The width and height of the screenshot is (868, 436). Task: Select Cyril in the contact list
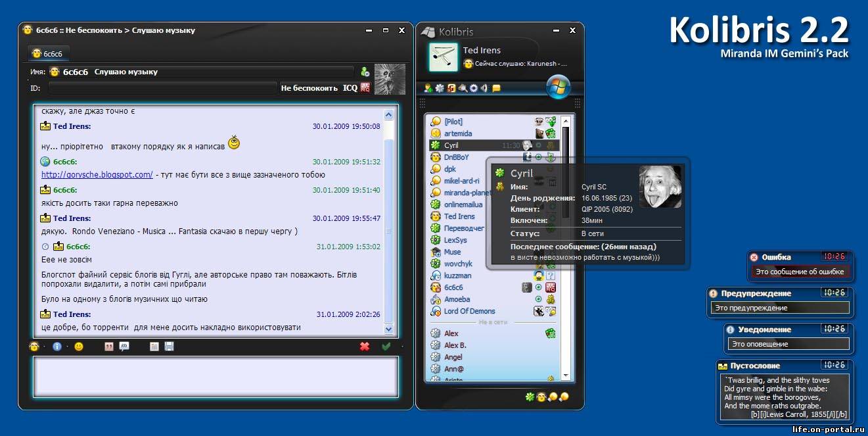(493, 145)
